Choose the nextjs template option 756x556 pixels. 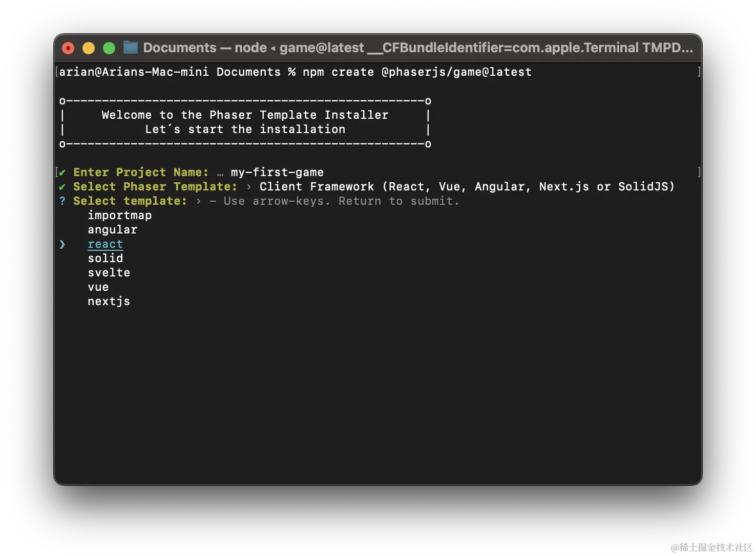109,302
